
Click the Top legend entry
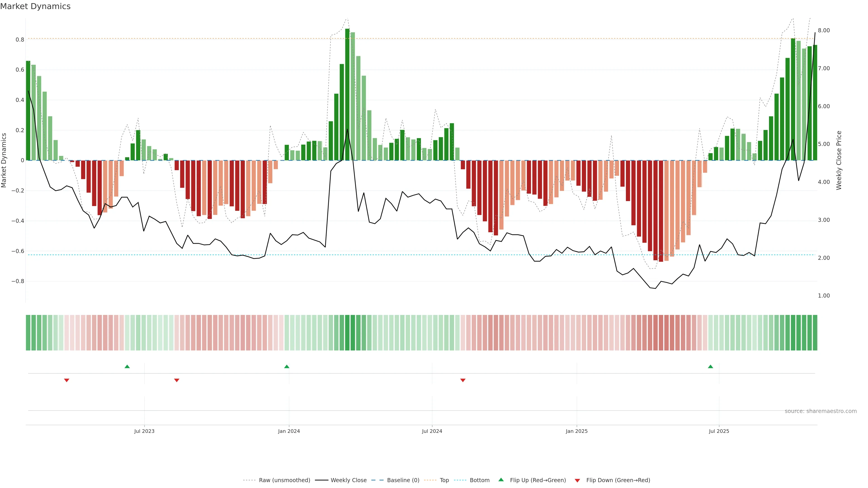click(444, 480)
